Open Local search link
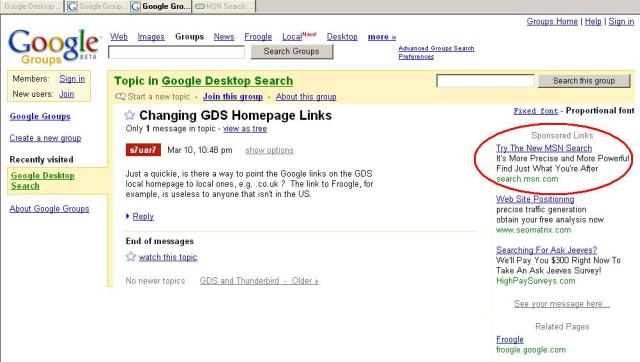Image resolution: width=640 pixels, height=362 pixels. tap(292, 37)
